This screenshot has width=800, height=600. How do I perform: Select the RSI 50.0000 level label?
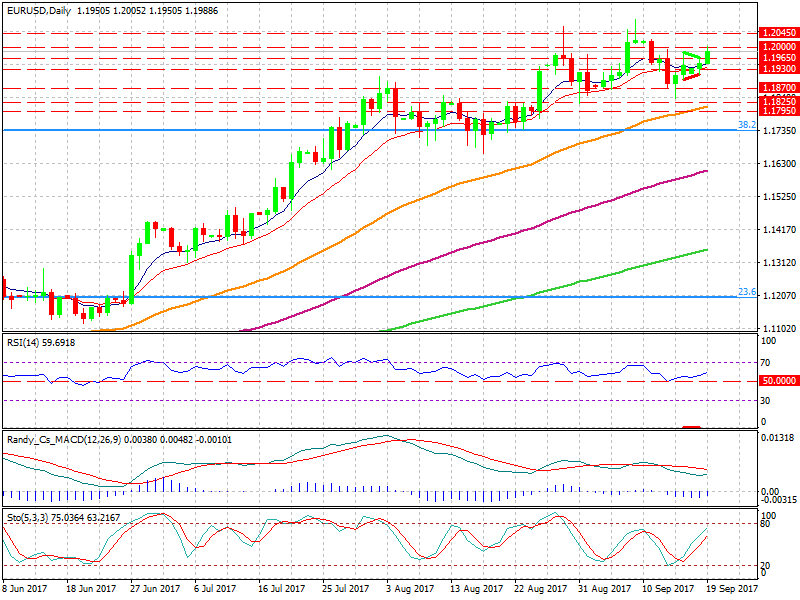click(779, 381)
